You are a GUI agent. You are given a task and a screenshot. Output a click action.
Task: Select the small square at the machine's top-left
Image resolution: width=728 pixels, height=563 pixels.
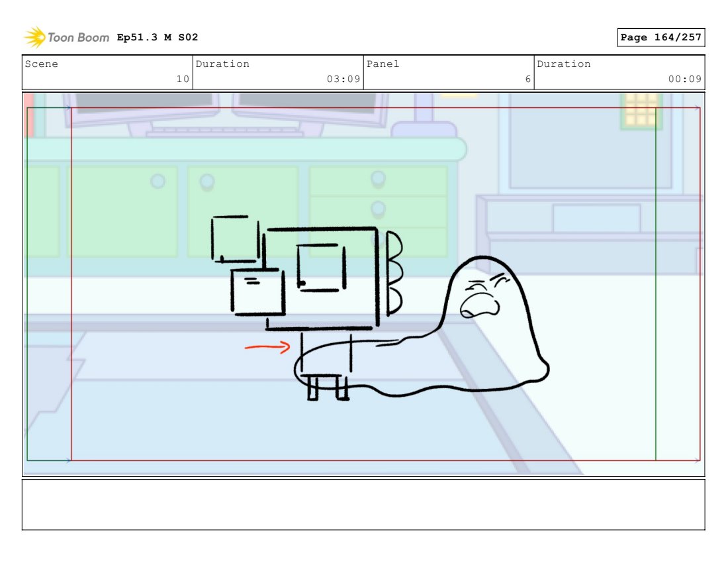(x=235, y=238)
